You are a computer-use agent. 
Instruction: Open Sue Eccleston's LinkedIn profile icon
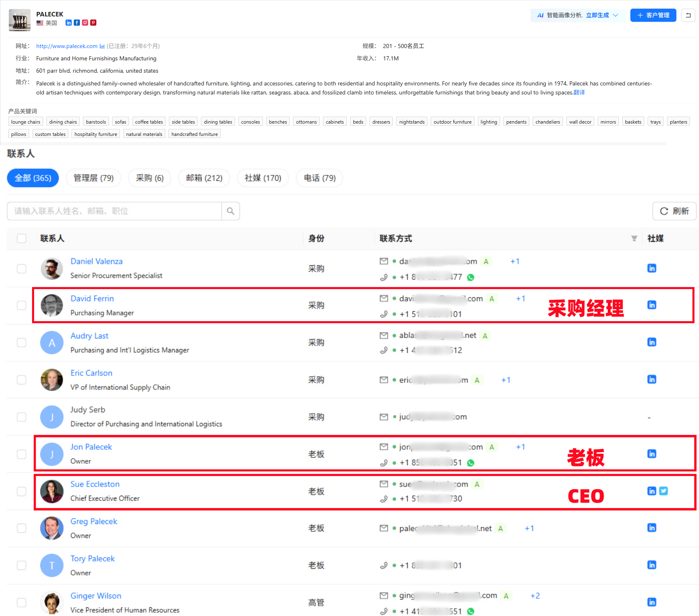tap(652, 491)
